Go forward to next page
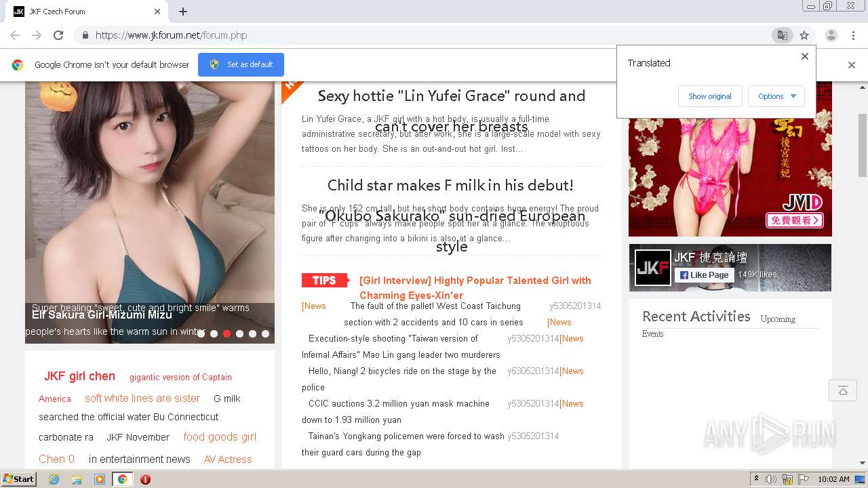The image size is (868, 488). pos(37,35)
